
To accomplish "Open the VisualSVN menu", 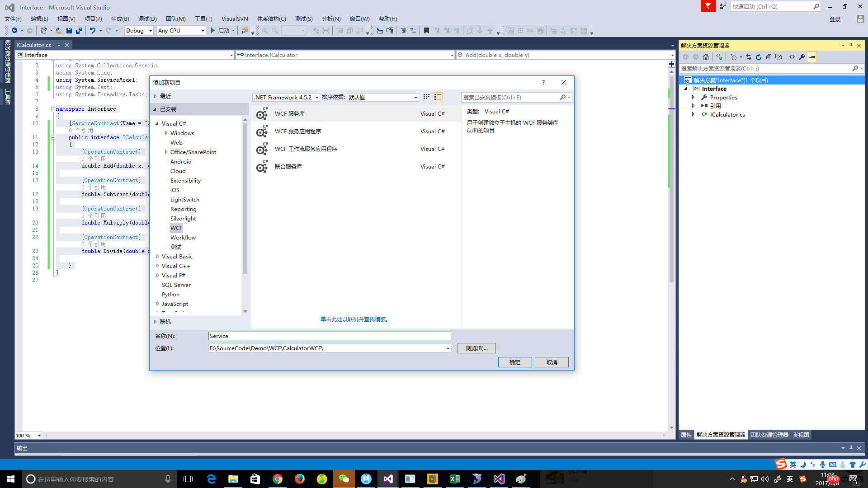I will [234, 19].
